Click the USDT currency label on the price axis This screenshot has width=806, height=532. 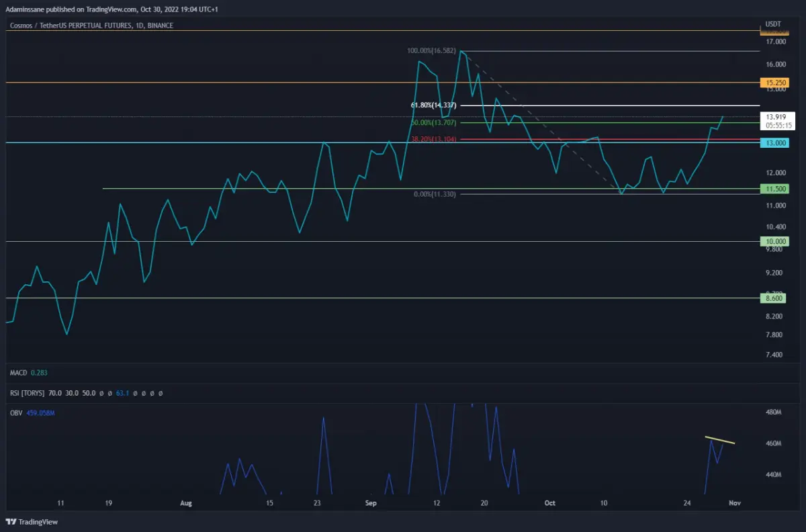click(x=774, y=25)
